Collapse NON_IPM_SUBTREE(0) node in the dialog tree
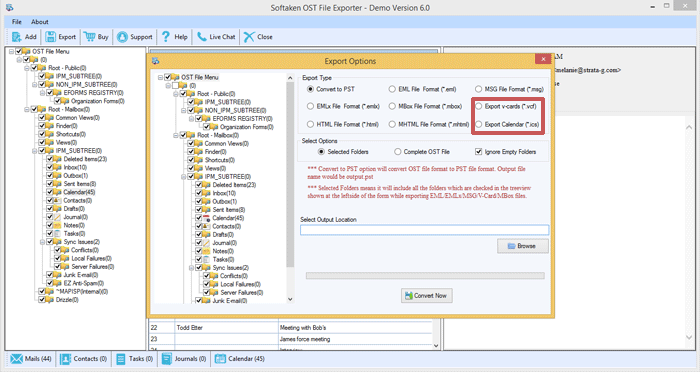This screenshot has height=372, width=700. click(x=183, y=111)
